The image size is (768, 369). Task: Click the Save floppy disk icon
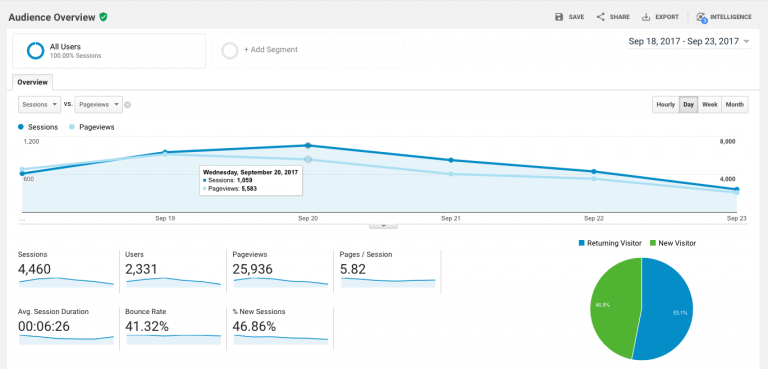[x=559, y=17]
